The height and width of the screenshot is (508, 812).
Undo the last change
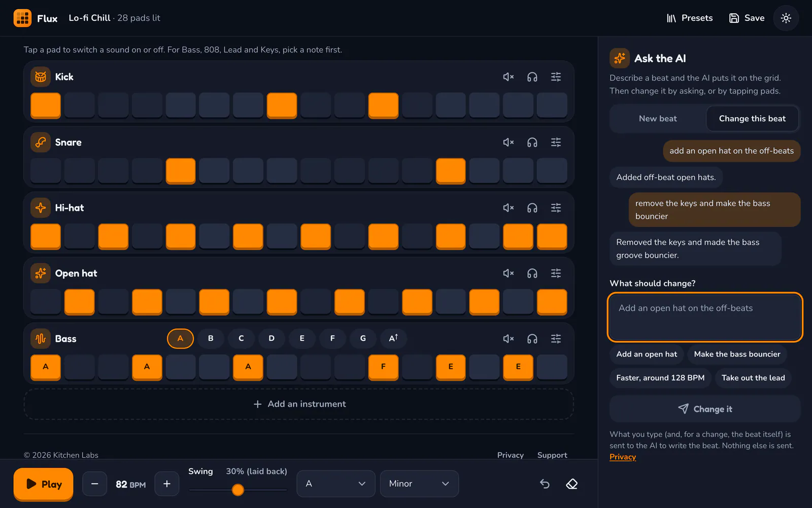click(x=545, y=484)
